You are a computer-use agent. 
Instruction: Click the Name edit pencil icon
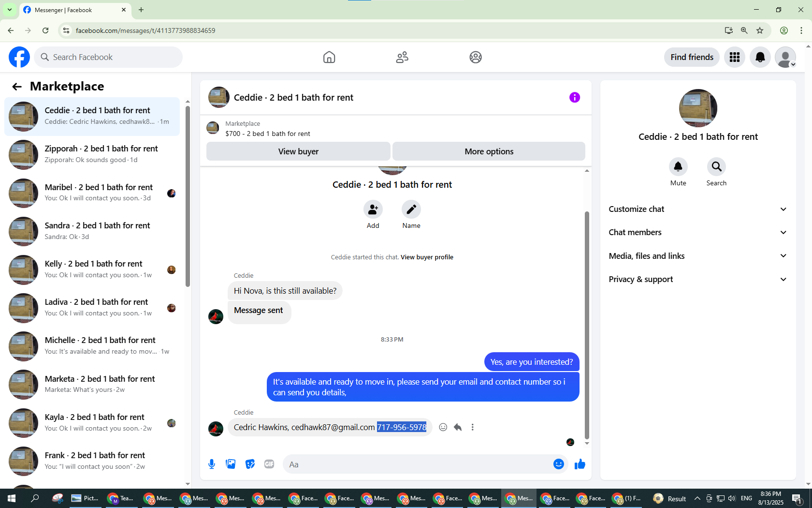click(411, 209)
